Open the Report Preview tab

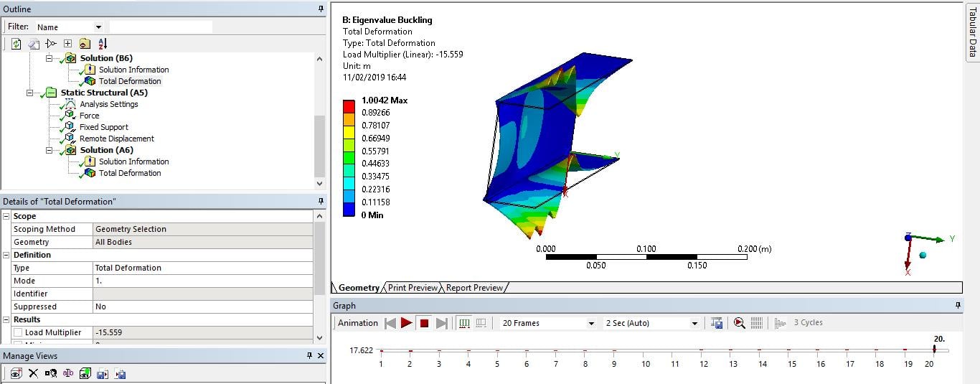coord(474,288)
